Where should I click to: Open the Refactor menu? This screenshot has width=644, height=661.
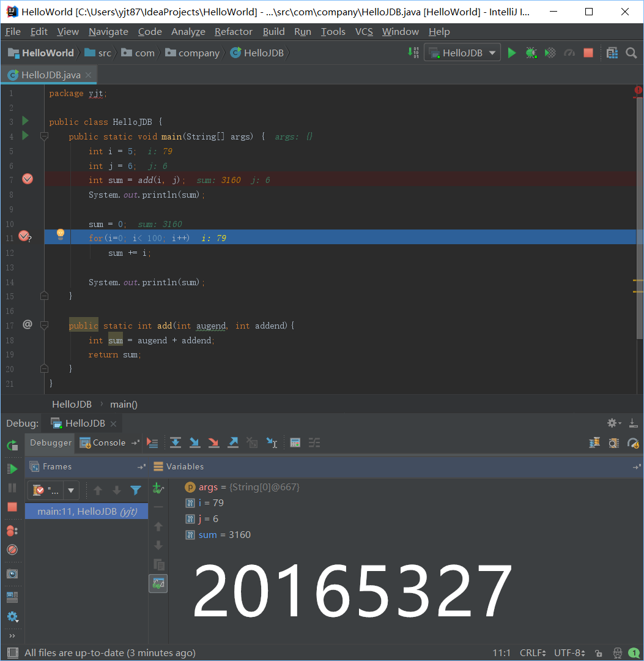coord(234,32)
